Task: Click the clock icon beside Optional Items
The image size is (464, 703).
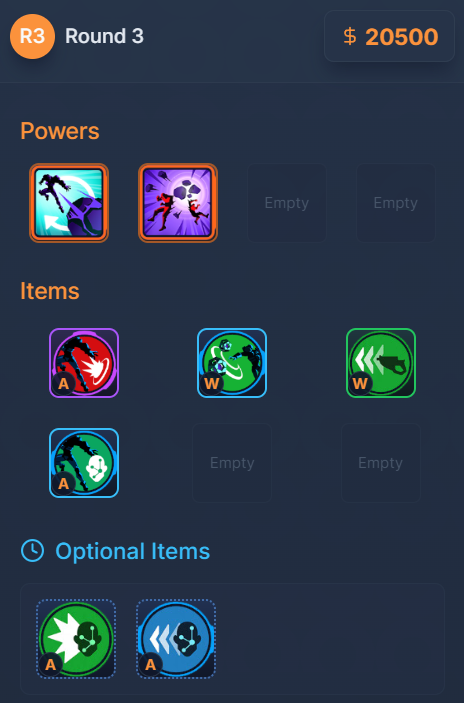Action: [x=32, y=551]
